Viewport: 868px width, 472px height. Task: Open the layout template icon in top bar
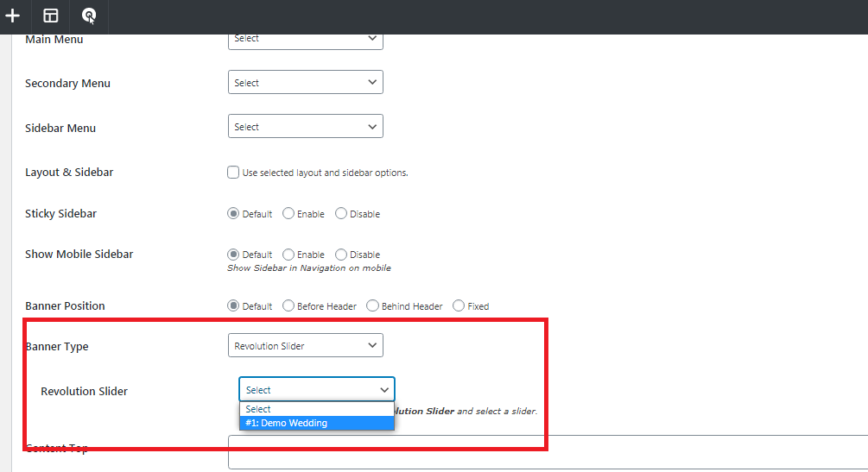[50, 16]
